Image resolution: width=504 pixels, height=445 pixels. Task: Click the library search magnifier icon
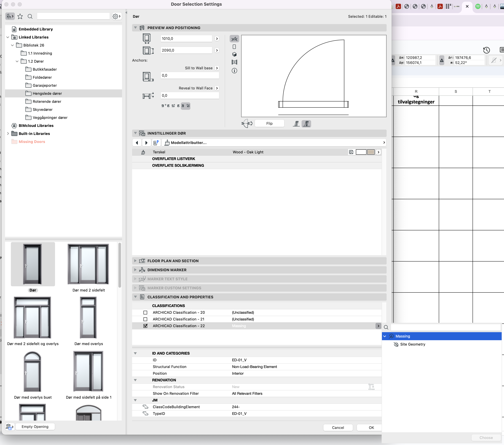tap(30, 17)
